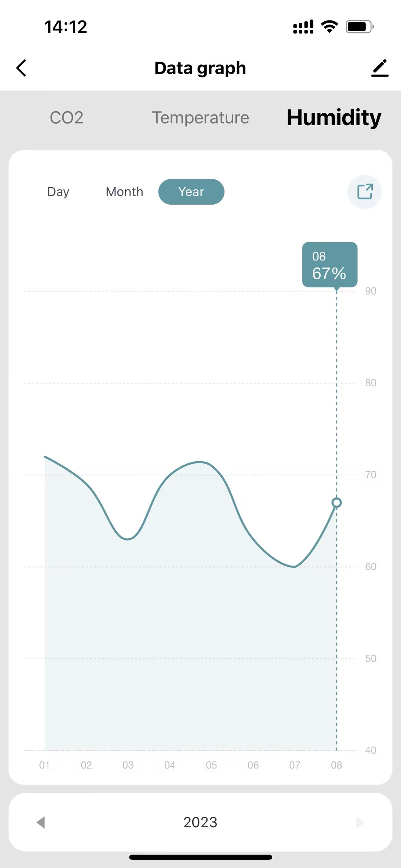The height and width of the screenshot is (868, 401).
Task: Select the Humidity tab
Action: click(334, 118)
